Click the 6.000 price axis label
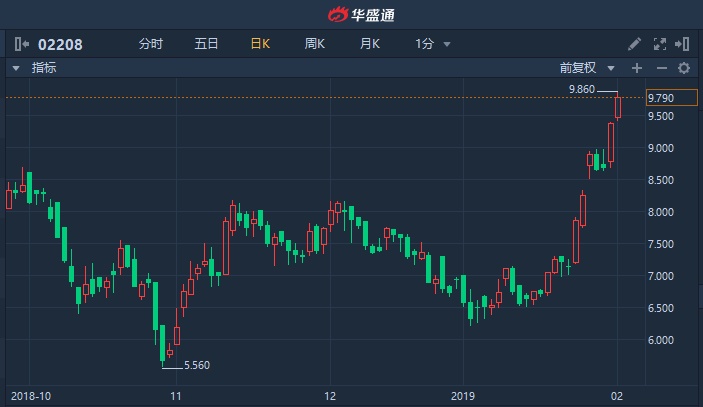This screenshot has height=407, width=703. [x=661, y=340]
